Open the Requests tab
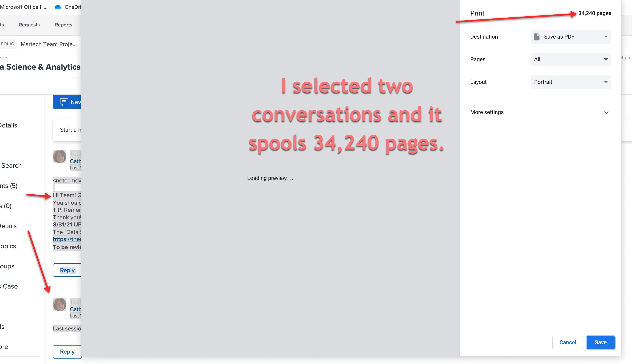This screenshot has width=632, height=364. pyautogui.click(x=29, y=25)
